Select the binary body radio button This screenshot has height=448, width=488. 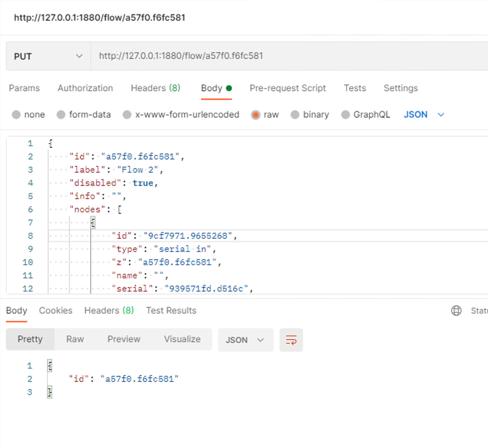(295, 115)
